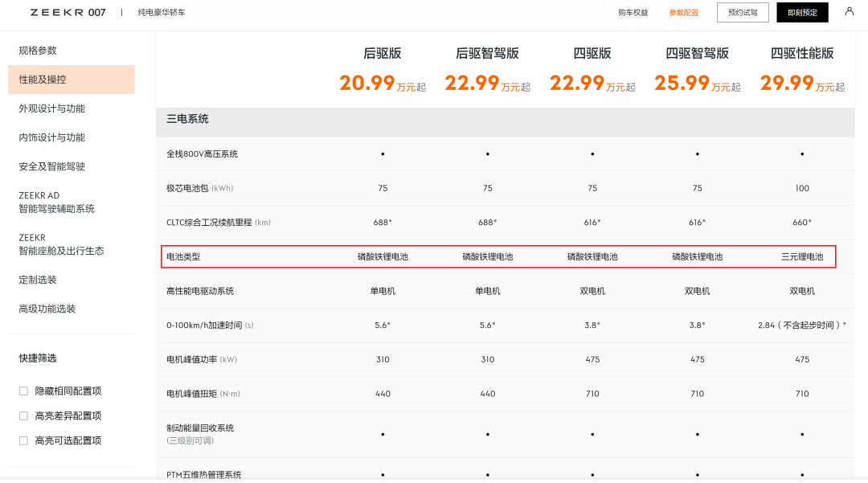The height and width of the screenshot is (483, 868).
Task: Select ZEEKR 智能座舱及出行生态 item
Action: (x=61, y=244)
